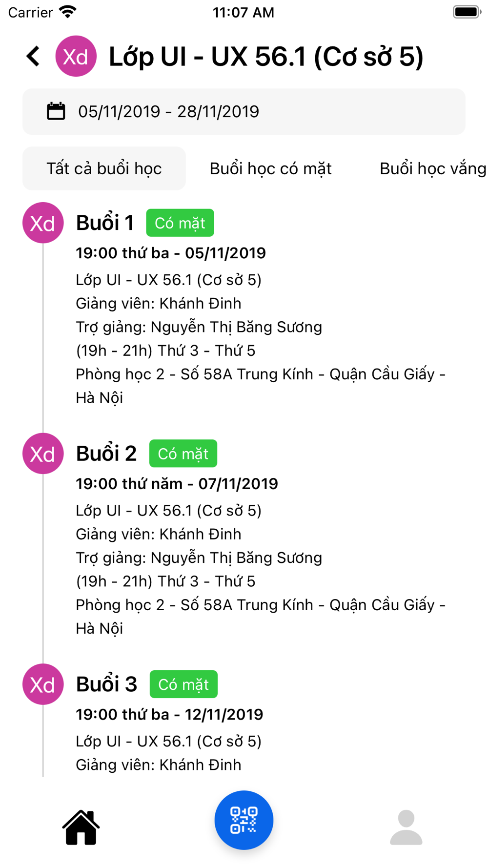Open the profile person icon

point(406,827)
